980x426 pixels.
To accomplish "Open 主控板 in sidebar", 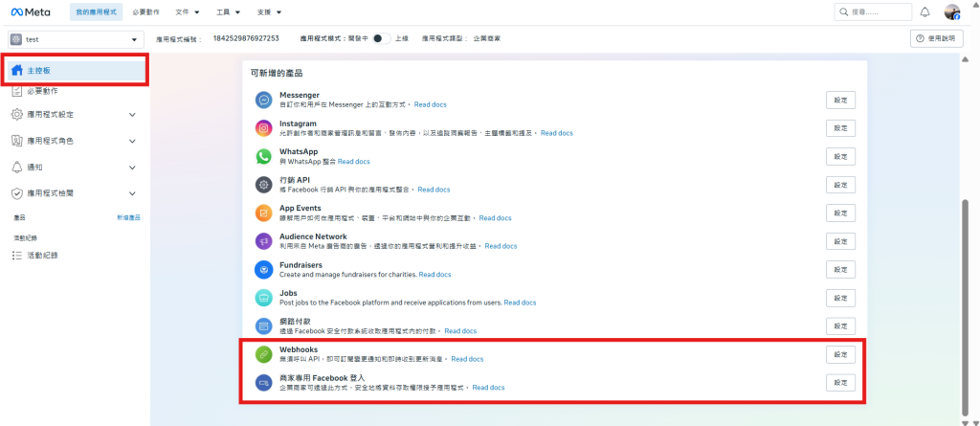I will coord(75,70).
